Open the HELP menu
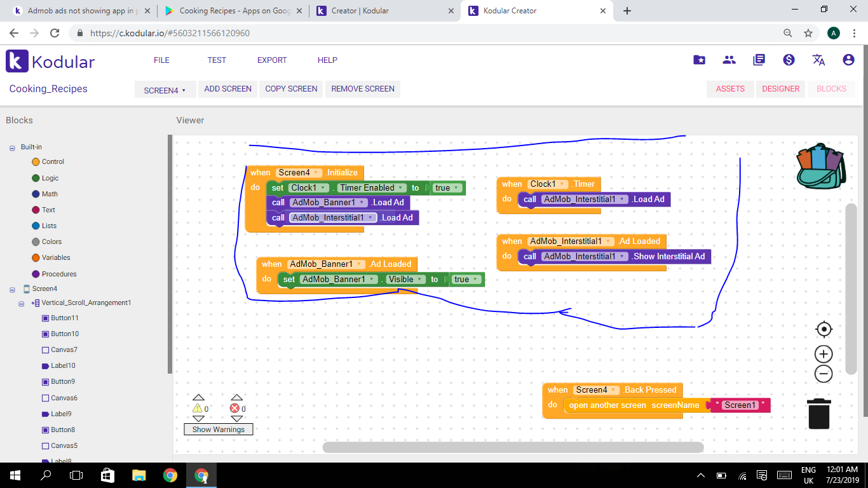 coord(327,60)
